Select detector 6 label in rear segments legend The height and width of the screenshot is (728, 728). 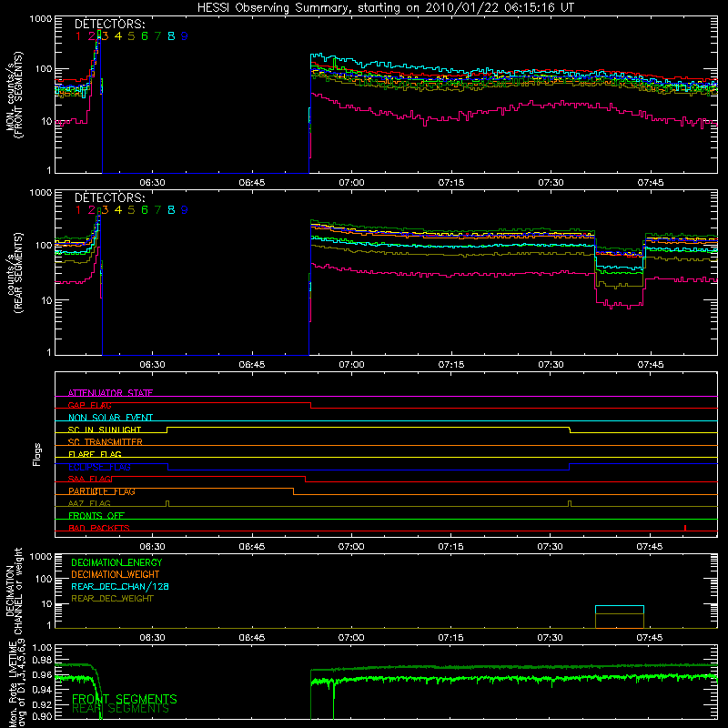click(145, 210)
